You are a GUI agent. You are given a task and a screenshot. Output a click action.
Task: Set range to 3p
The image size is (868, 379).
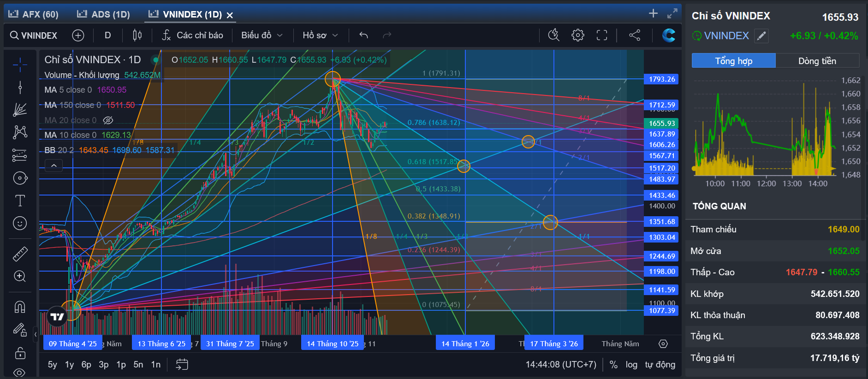104,365
